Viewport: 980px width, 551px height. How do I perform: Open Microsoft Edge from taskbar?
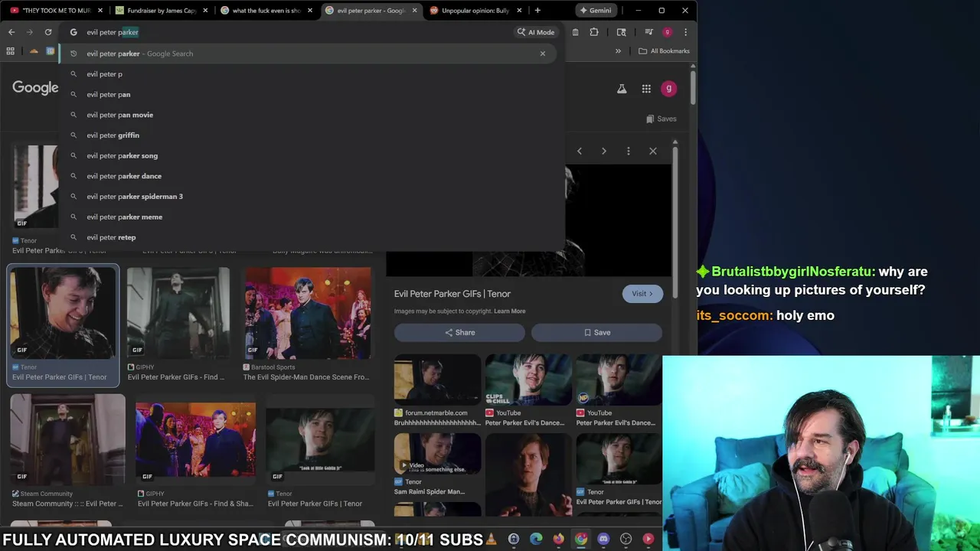coord(536,539)
